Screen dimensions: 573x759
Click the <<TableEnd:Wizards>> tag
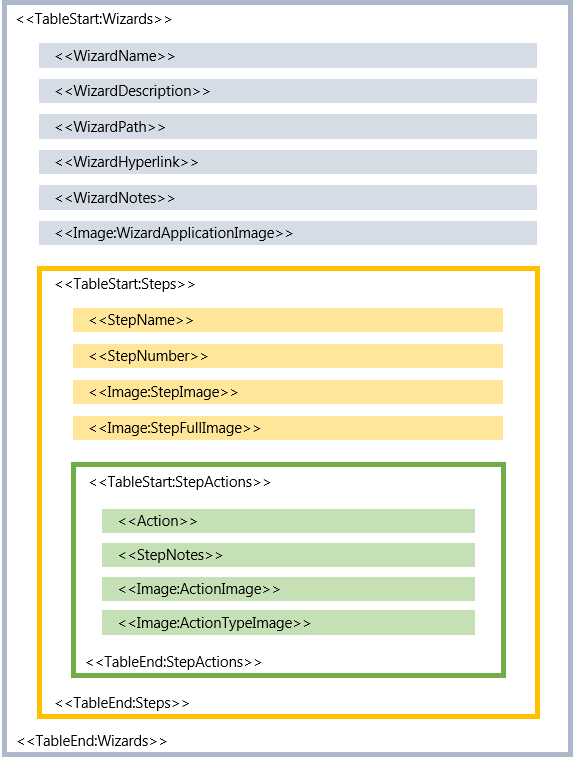(x=92, y=741)
